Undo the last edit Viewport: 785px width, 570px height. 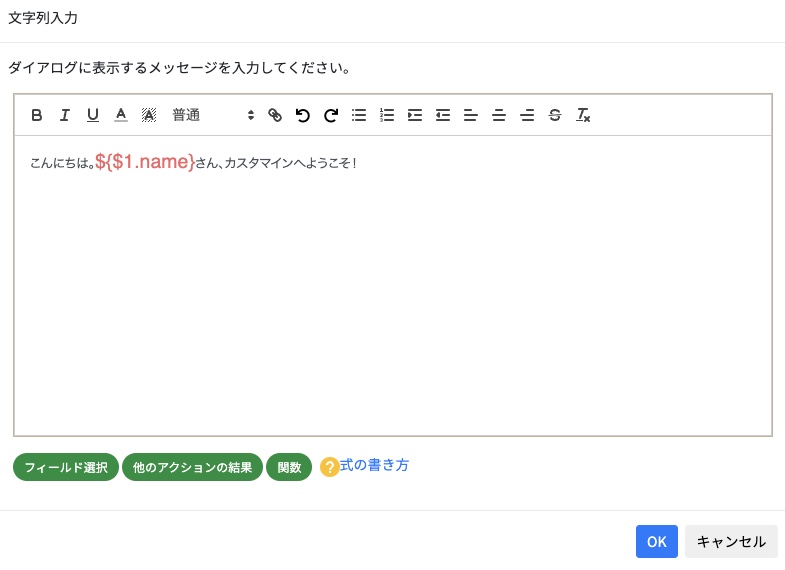click(303, 115)
